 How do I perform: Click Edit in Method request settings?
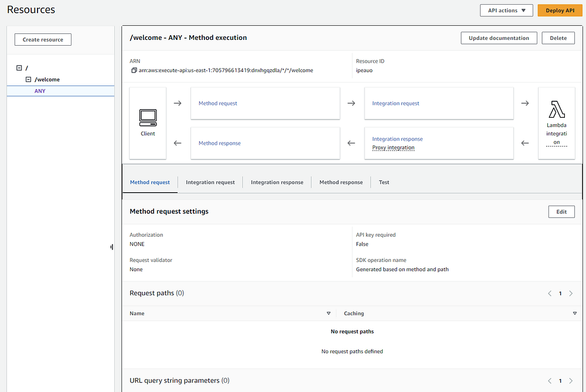561,212
